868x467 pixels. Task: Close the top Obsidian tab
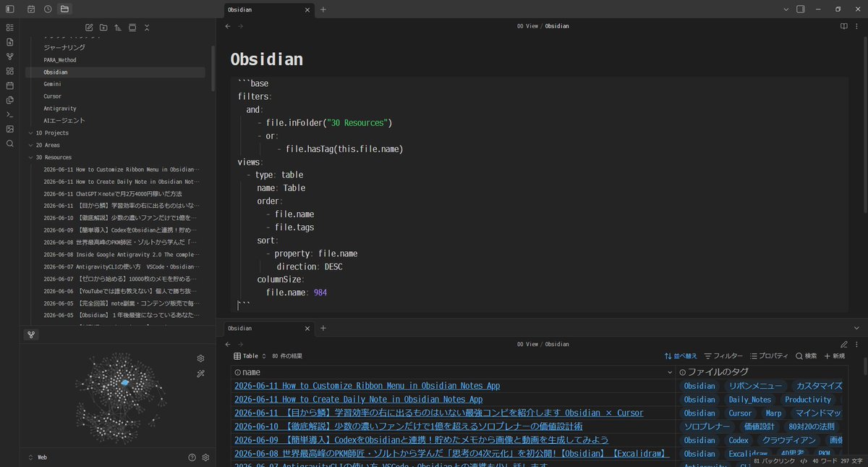307,10
